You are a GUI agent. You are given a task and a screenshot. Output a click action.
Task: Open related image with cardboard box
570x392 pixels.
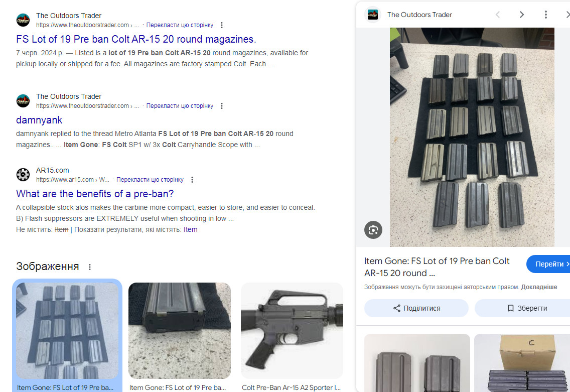point(522,363)
